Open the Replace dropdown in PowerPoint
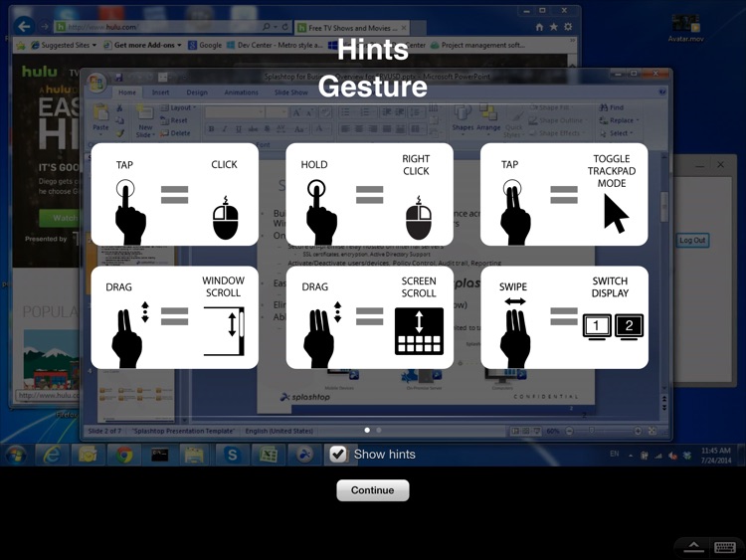Image resolution: width=746 pixels, height=560 pixels. coord(619,120)
